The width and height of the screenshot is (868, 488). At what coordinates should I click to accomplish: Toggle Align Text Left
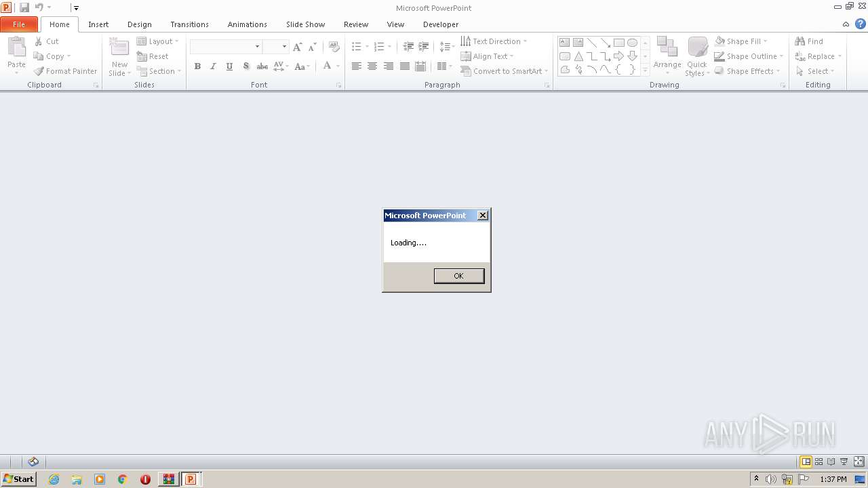click(x=356, y=66)
